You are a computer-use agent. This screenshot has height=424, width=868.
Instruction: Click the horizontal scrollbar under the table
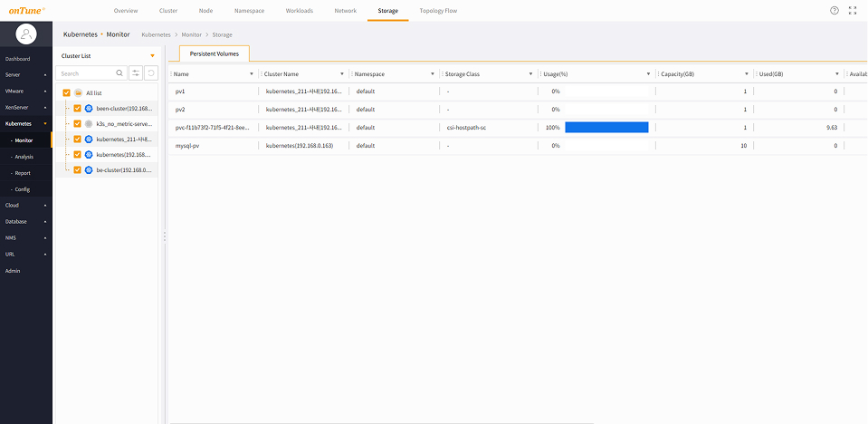[381, 423]
